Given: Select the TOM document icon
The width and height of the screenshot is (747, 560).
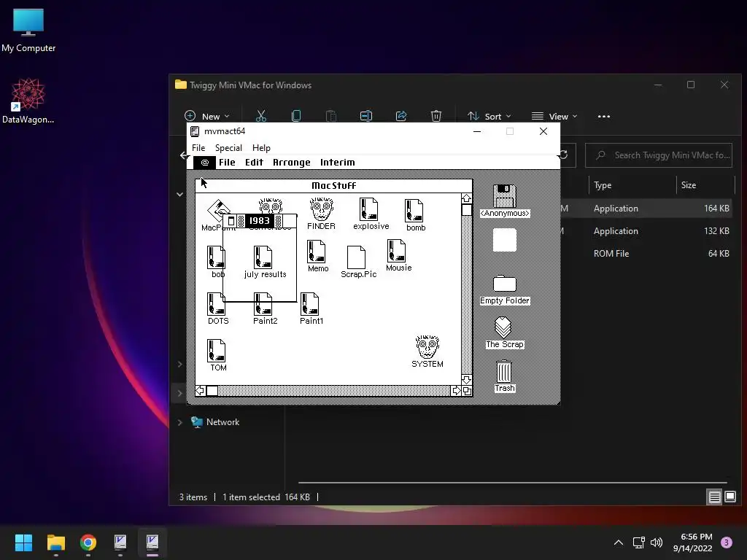Looking at the screenshot, I should tap(216, 351).
